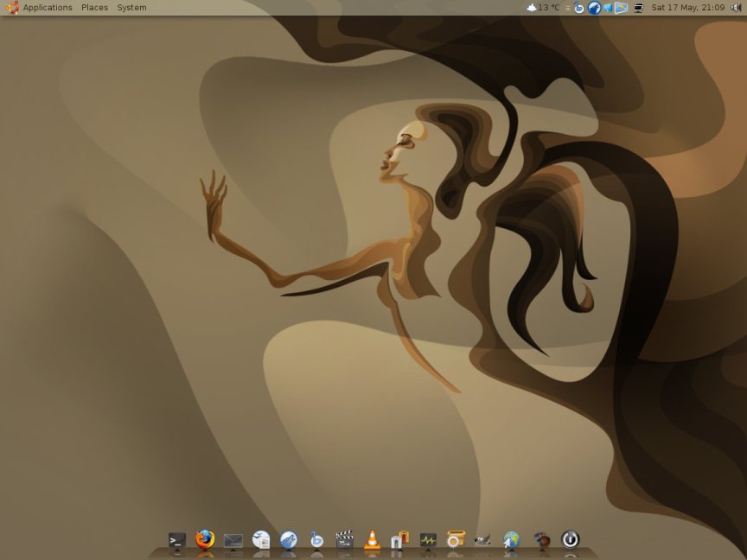
Task: Open the clock showing Sat 17 May, 21:09
Action: pos(688,8)
